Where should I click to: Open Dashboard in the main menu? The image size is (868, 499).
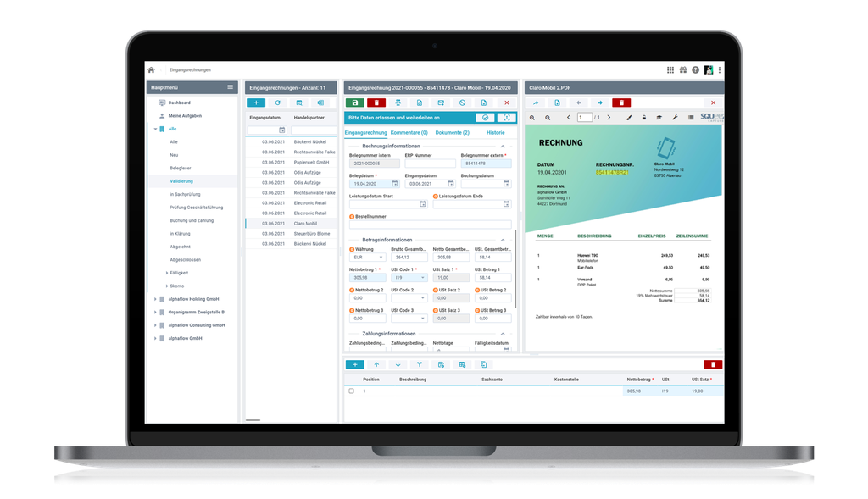(x=180, y=103)
